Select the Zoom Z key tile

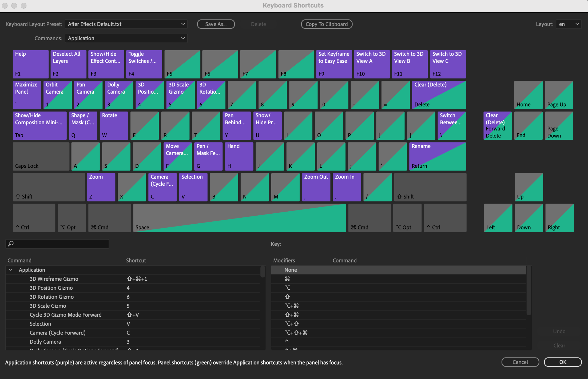click(x=101, y=187)
